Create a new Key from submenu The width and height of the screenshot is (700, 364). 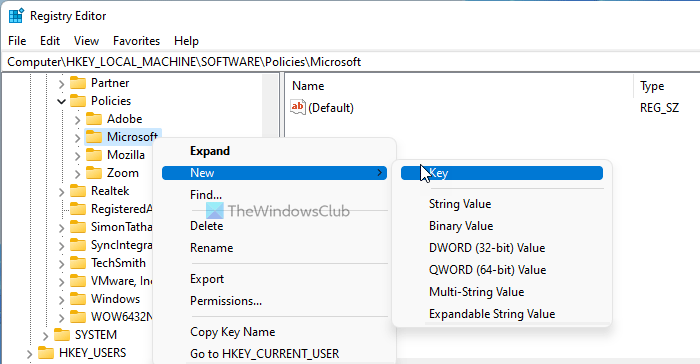pos(502,173)
